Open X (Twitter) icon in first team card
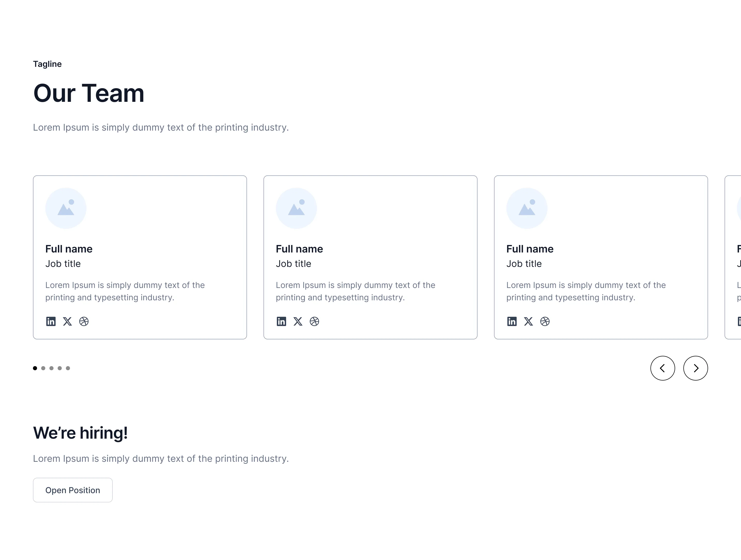This screenshot has height=560, width=741. [x=67, y=321]
